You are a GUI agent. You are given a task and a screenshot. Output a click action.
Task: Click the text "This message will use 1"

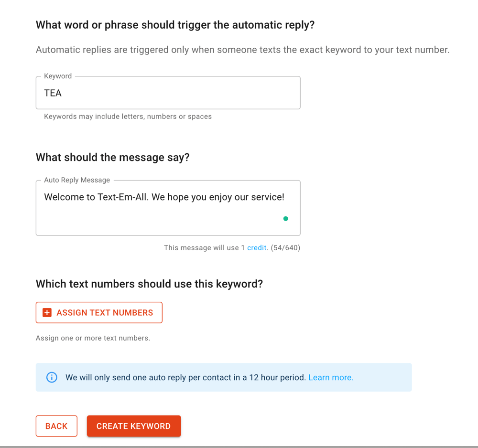point(205,247)
